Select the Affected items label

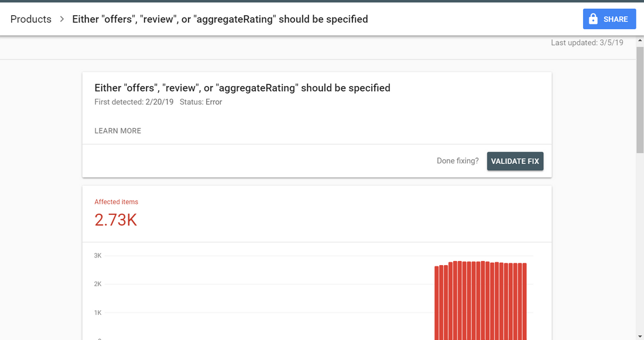pos(117,202)
